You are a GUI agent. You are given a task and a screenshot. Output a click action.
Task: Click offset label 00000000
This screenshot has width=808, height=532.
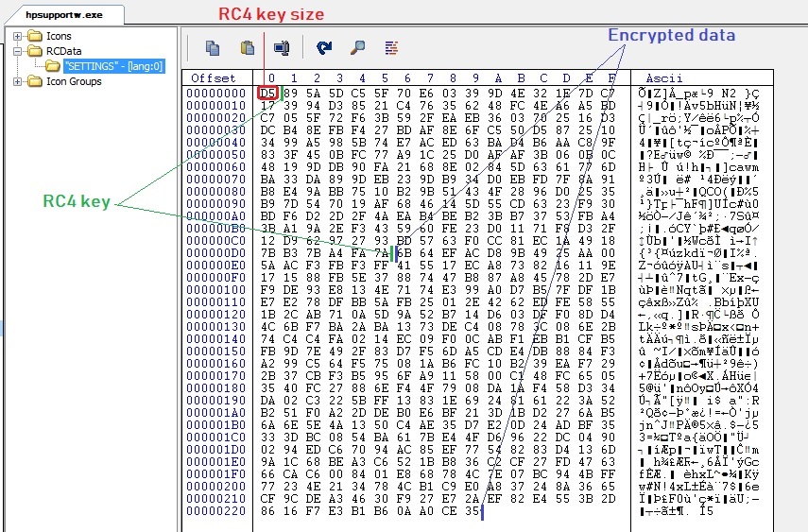[215, 94]
